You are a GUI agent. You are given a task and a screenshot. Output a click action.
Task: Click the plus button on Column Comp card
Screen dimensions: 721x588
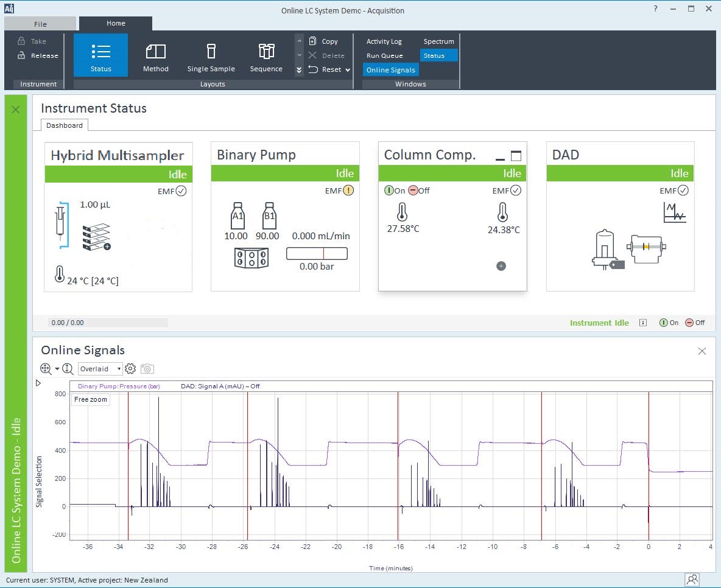pos(501,266)
